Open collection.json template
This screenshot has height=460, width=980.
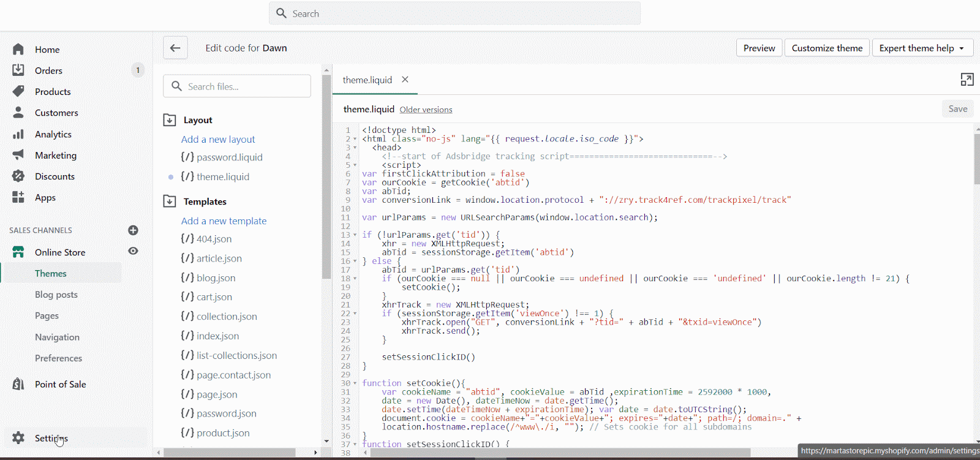tap(219, 317)
